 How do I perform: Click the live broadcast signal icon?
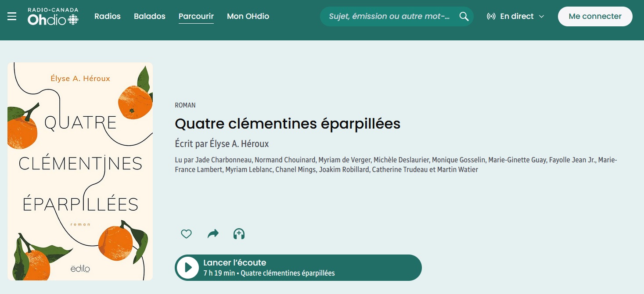(x=491, y=16)
